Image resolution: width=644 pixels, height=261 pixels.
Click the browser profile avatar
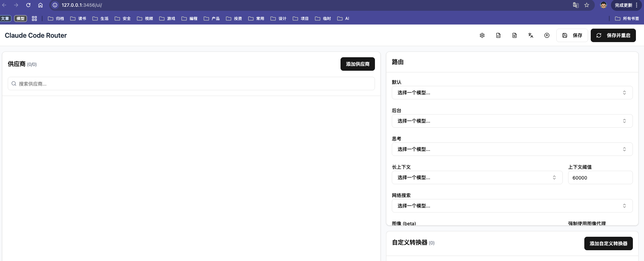pyautogui.click(x=604, y=5)
